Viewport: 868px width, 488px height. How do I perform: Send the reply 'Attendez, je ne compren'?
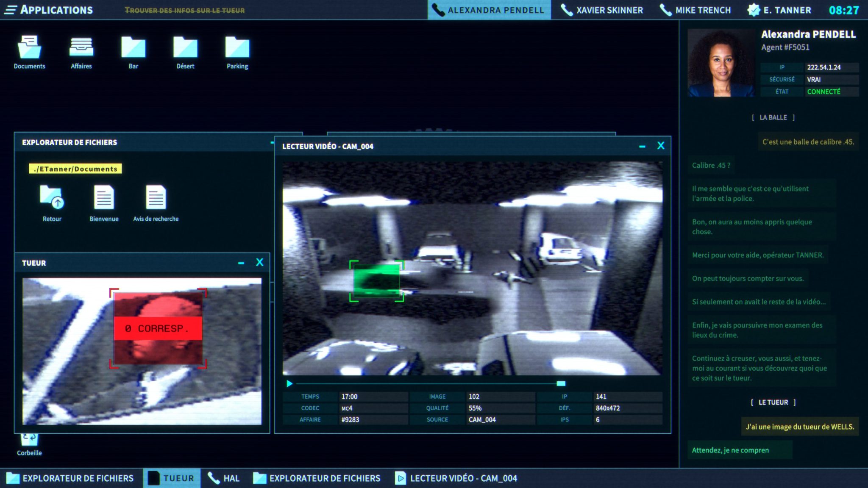click(740, 450)
